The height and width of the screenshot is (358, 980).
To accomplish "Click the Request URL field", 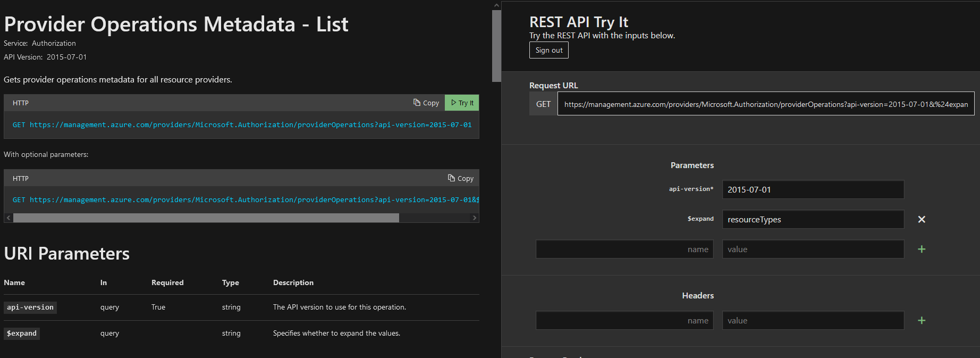I will 766,104.
